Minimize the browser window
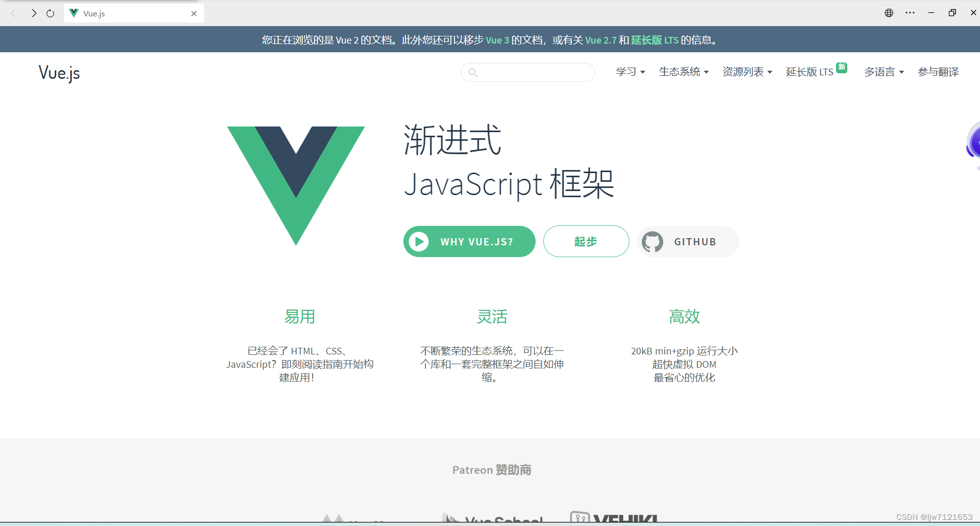This screenshot has width=980, height=526. [x=931, y=13]
